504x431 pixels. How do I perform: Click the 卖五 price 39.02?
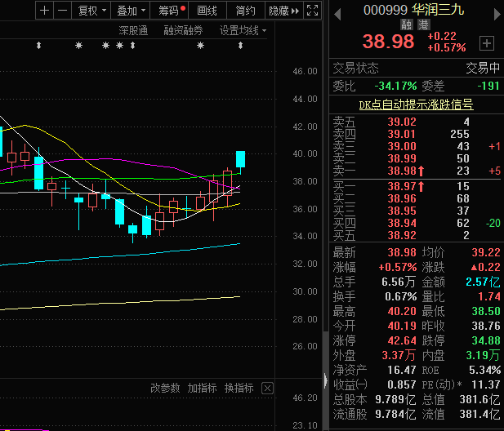click(402, 122)
